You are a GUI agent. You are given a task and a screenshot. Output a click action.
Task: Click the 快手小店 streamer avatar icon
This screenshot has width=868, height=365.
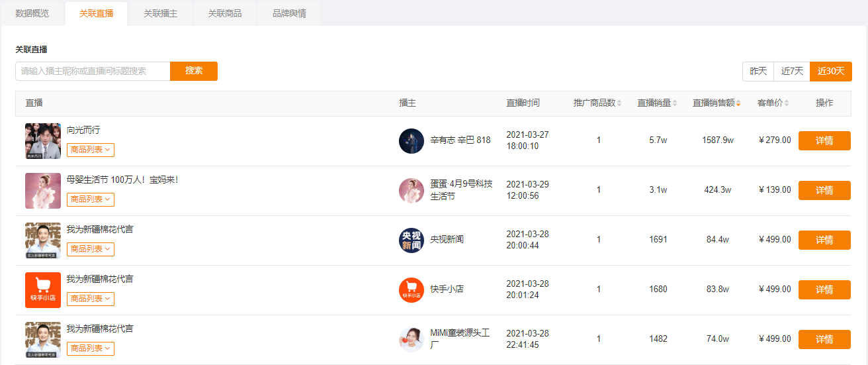412,290
